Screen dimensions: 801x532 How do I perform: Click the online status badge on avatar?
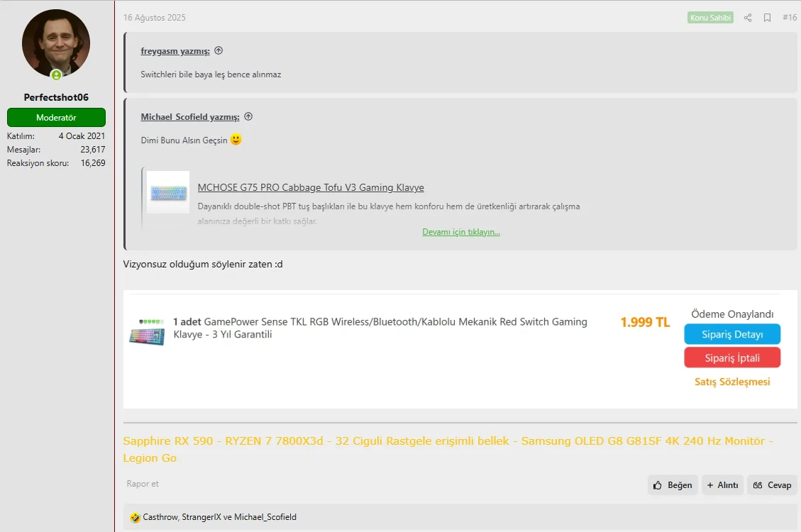[56, 75]
